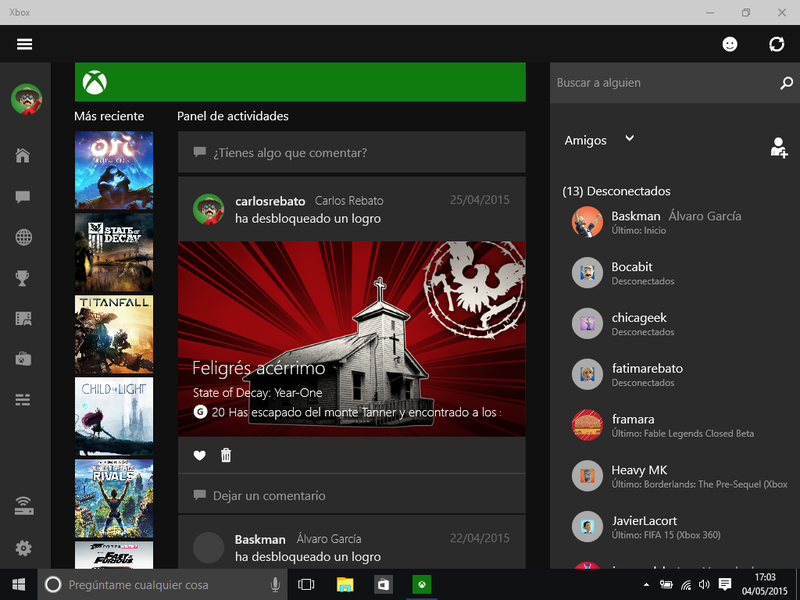Click the taskbar clock and date
This screenshot has height=600, width=800.
coord(765,585)
